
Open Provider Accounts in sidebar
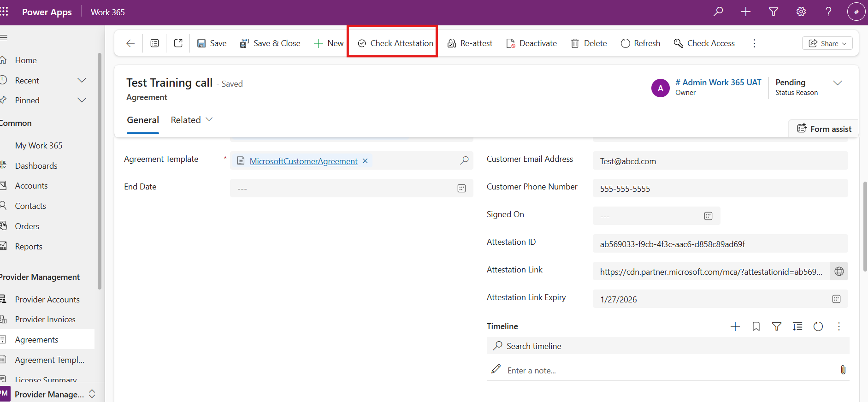[47, 300]
